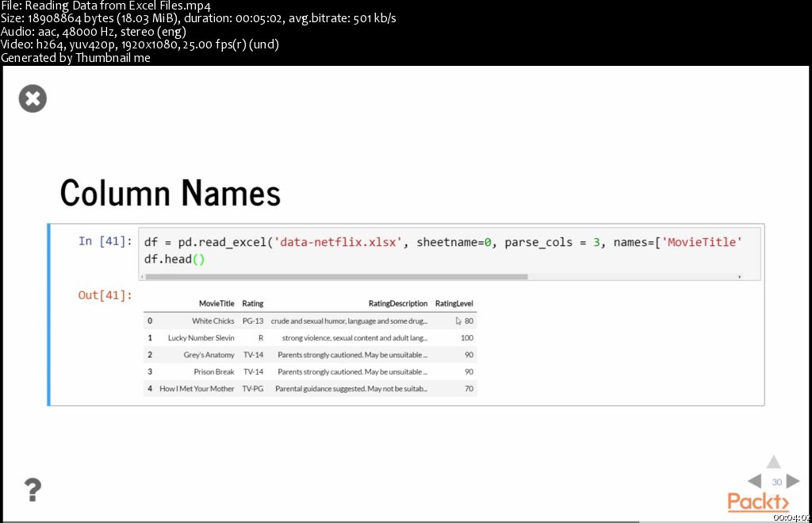Click the R rating cell
812x523 pixels.
[x=260, y=338]
